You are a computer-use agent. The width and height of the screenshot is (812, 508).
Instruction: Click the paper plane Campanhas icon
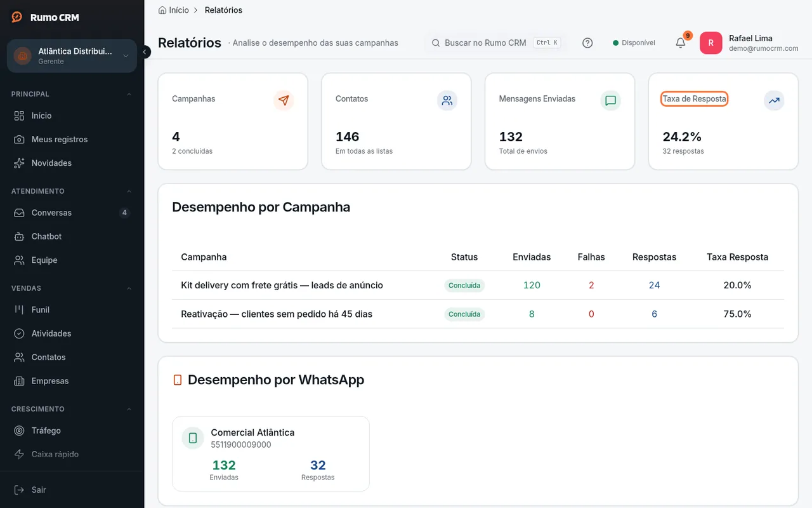284,100
